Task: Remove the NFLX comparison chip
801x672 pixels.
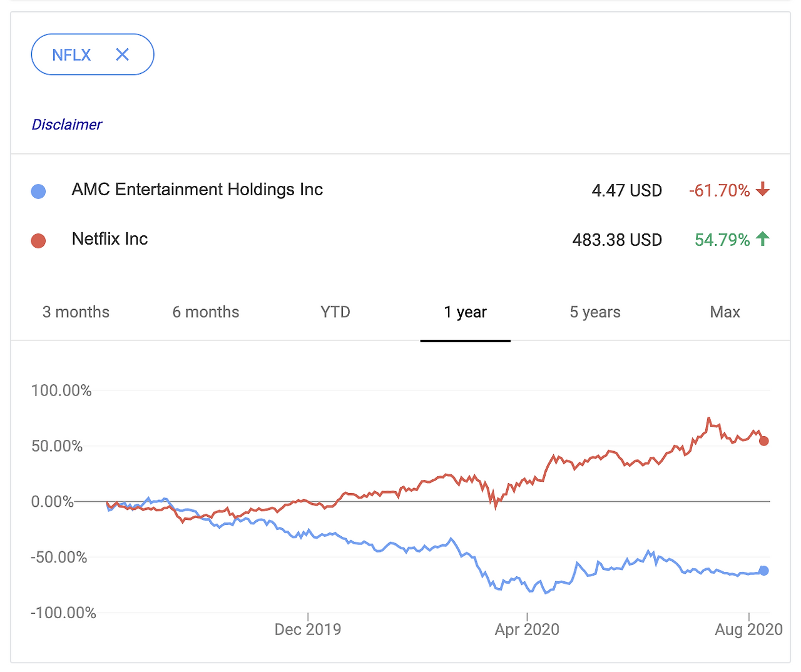Action: tap(123, 54)
